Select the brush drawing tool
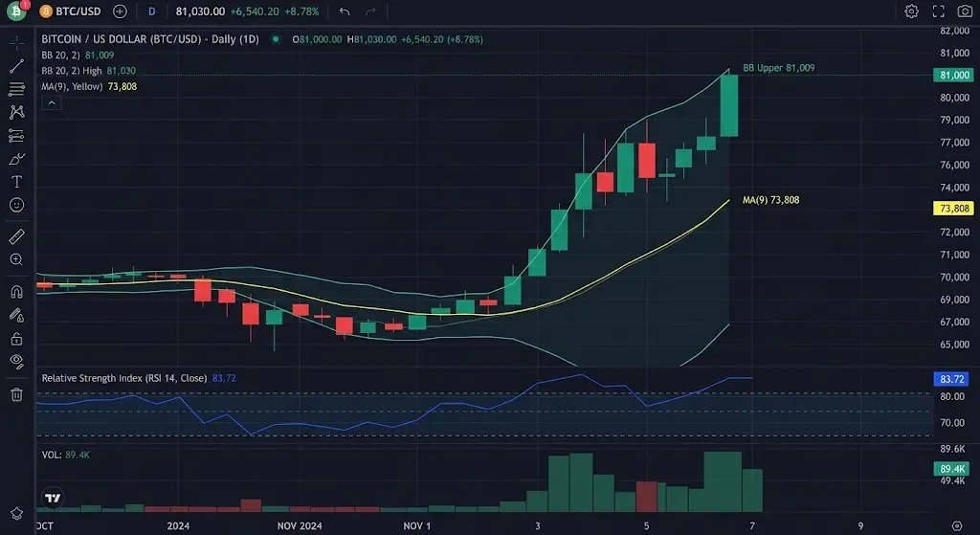This screenshot has width=980, height=535. click(x=17, y=159)
